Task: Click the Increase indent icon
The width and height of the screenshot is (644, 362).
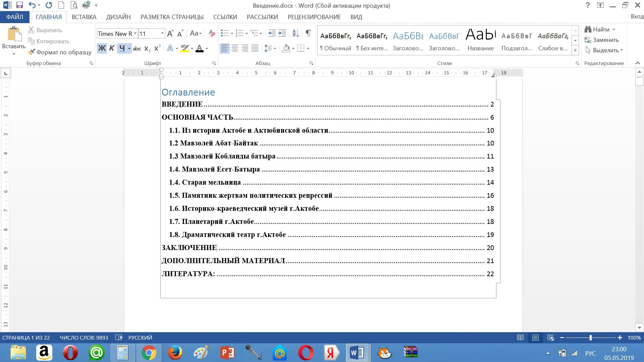Action: [x=283, y=35]
